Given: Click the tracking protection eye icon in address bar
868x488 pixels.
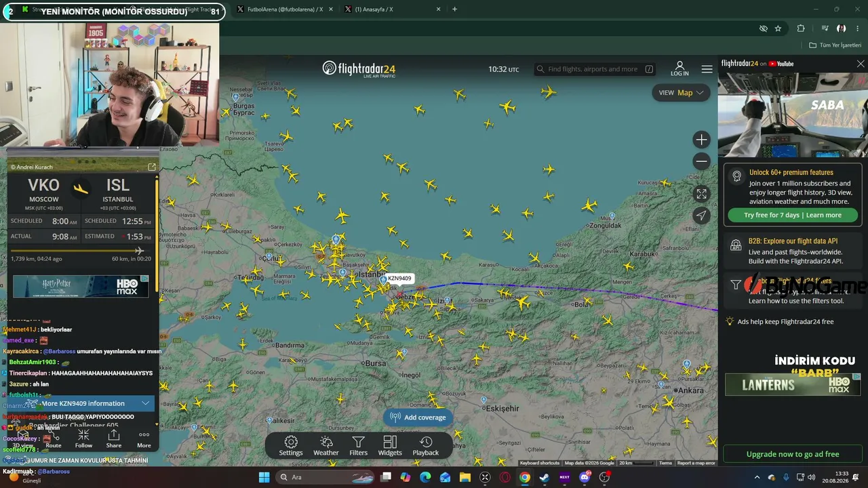Looking at the screenshot, I should pyautogui.click(x=763, y=28).
